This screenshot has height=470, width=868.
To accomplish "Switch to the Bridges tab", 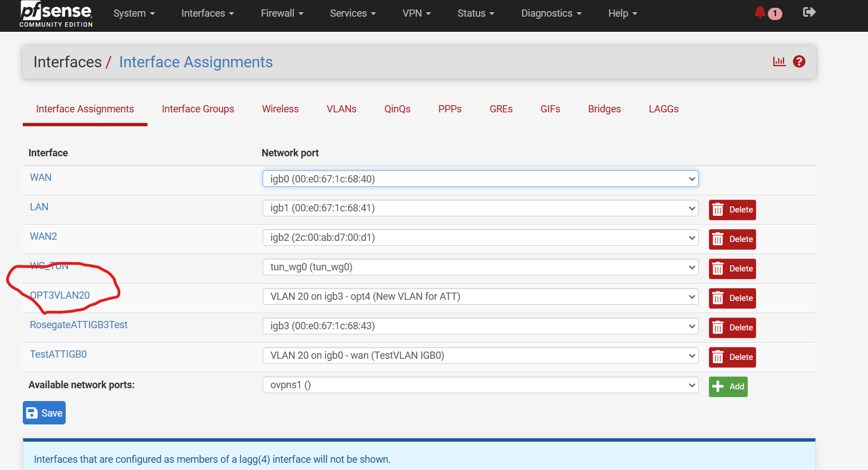I will (x=604, y=109).
